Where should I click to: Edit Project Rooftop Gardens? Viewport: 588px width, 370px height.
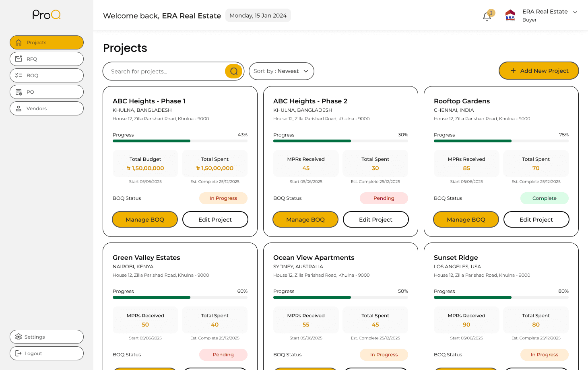pyautogui.click(x=536, y=220)
